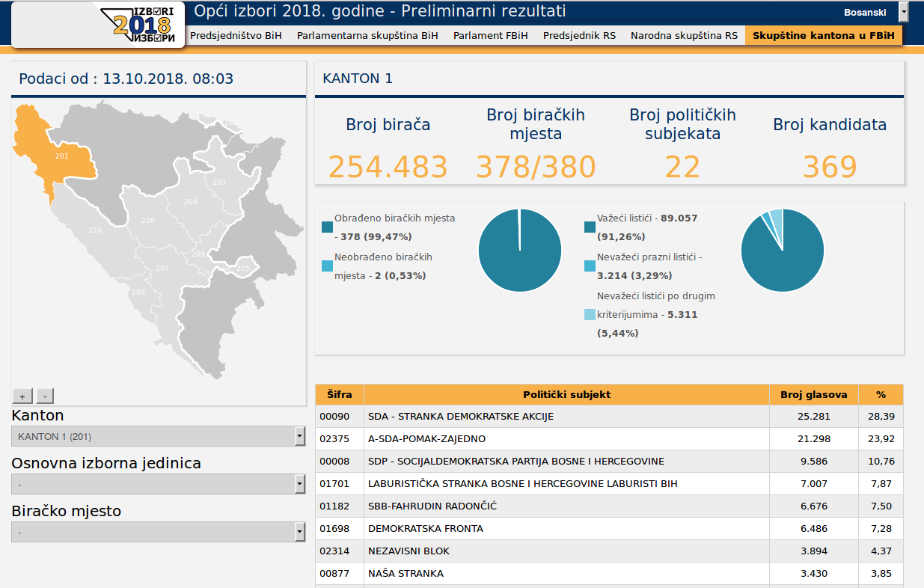The image size is (924, 588).
Task: Select Skupštine kantona u FBiH tab
Action: click(x=823, y=36)
